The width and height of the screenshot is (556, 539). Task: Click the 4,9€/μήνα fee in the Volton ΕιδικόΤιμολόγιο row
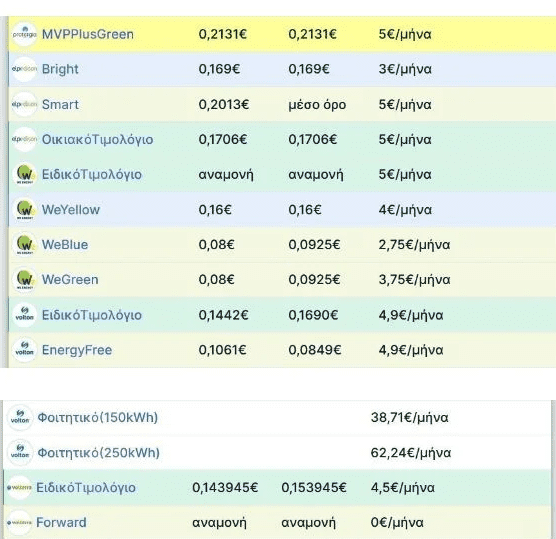tap(411, 315)
